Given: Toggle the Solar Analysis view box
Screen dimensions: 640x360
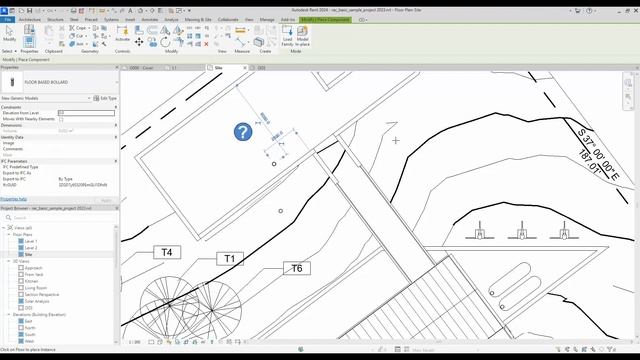Looking at the screenshot, I should (21, 301).
